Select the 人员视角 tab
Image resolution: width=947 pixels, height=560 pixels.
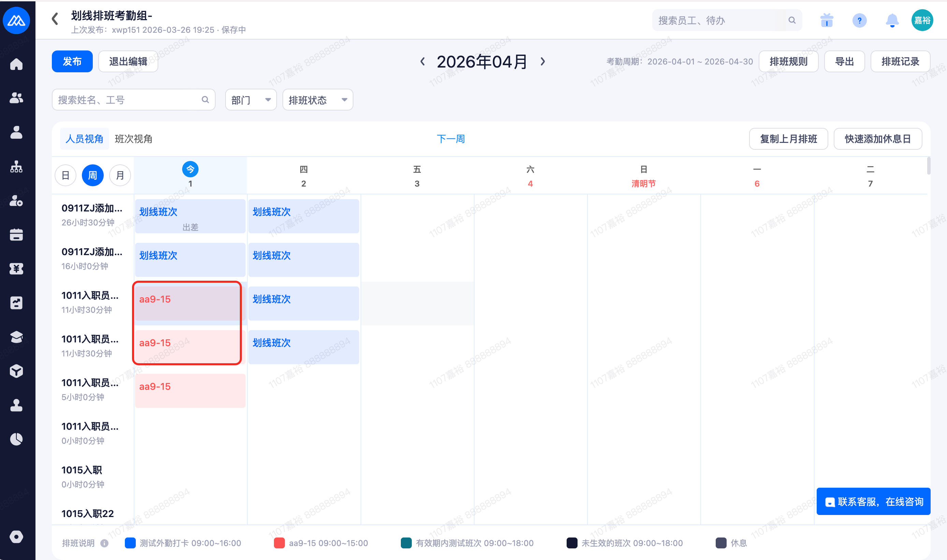pos(84,139)
